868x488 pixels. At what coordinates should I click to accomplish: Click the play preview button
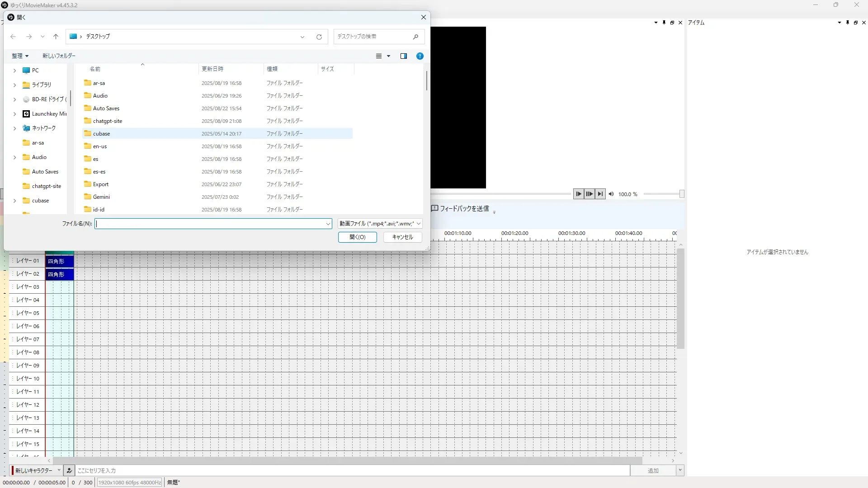point(578,194)
